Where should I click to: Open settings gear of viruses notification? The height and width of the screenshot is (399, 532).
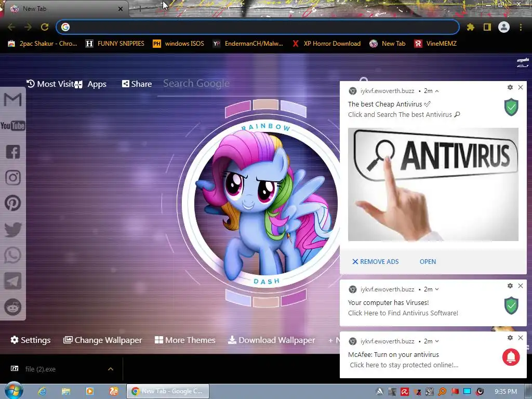tap(510, 286)
